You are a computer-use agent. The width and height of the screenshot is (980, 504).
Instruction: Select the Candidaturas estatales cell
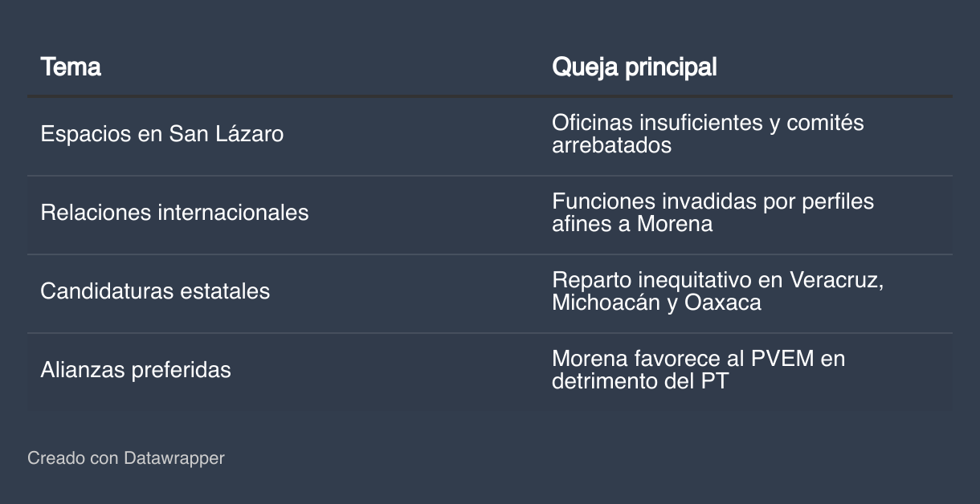[155, 291]
